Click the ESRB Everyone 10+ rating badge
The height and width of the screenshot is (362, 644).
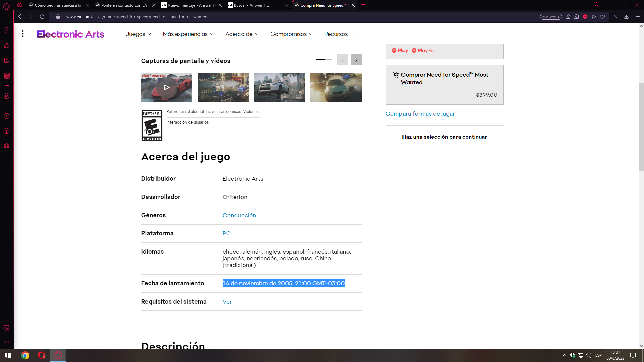(x=152, y=126)
